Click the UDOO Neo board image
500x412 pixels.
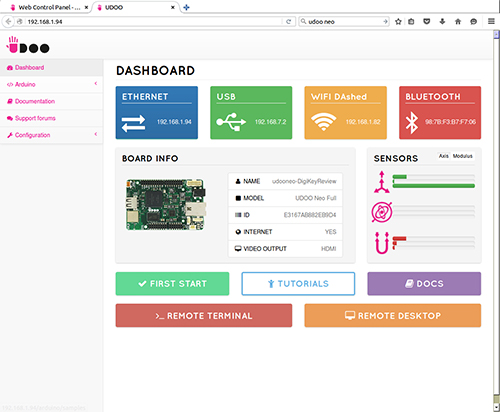click(166, 205)
